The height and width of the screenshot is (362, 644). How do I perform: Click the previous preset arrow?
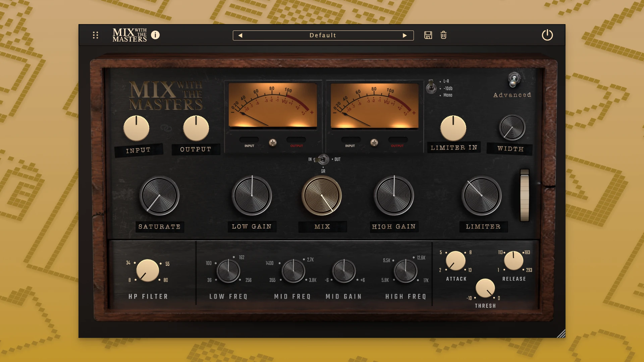[240, 35]
